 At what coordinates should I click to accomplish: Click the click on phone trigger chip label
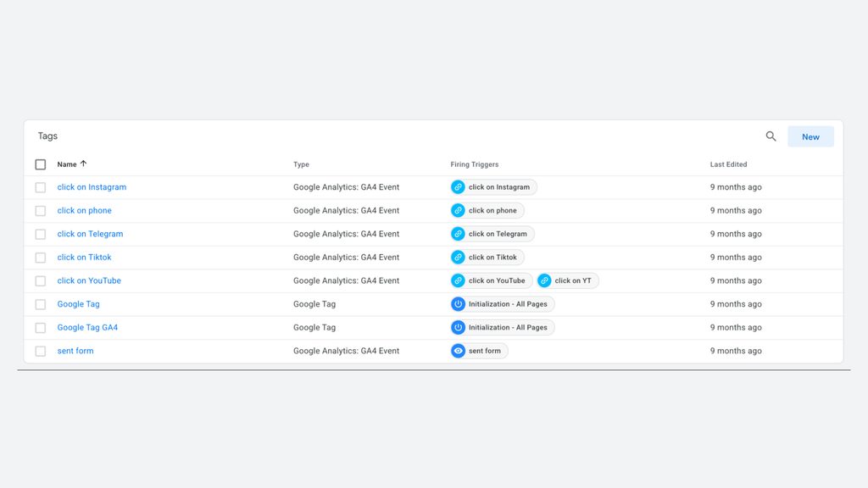[492, 210]
